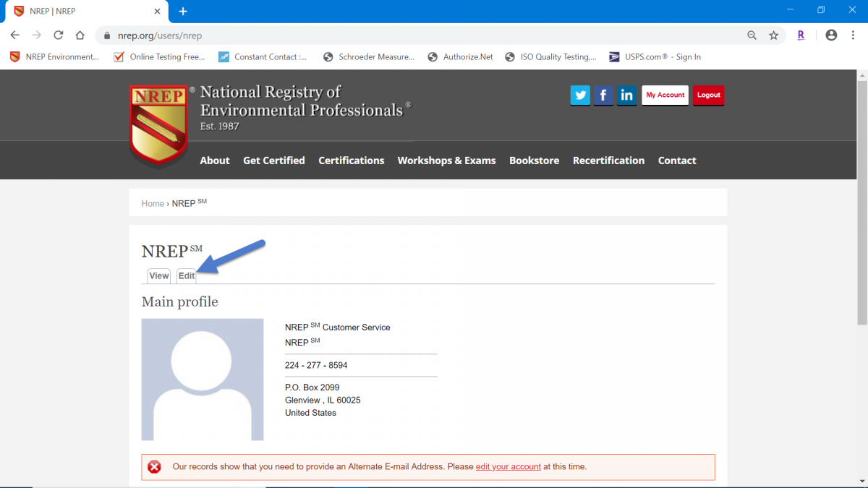Viewport: 868px width, 488px height.
Task: Open the Recertification menu item
Action: (x=608, y=160)
